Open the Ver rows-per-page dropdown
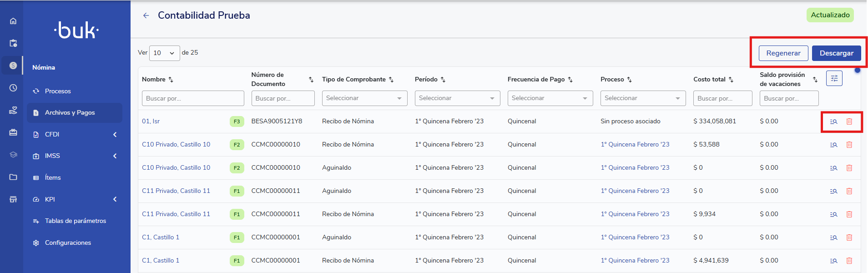Image resolution: width=868 pixels, height=273 pixels. (164, 53)
